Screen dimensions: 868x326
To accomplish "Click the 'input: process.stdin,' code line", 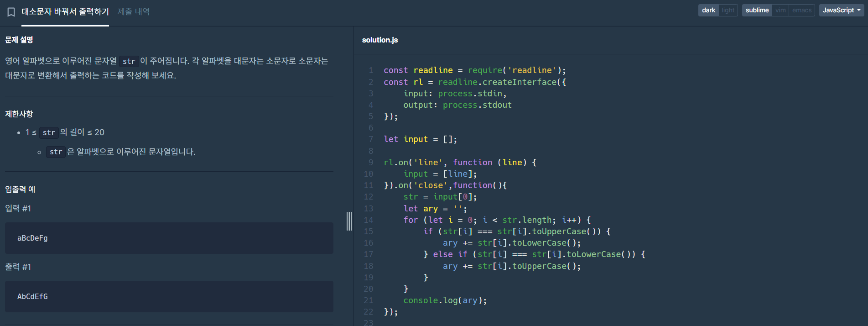I will click(x=455, y=94).
